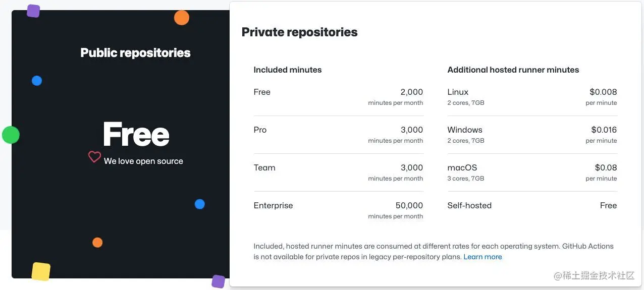This screenshot has height=290, width=644.
Task: Click the small orange circle near bottom
Action: coord(97,243)
